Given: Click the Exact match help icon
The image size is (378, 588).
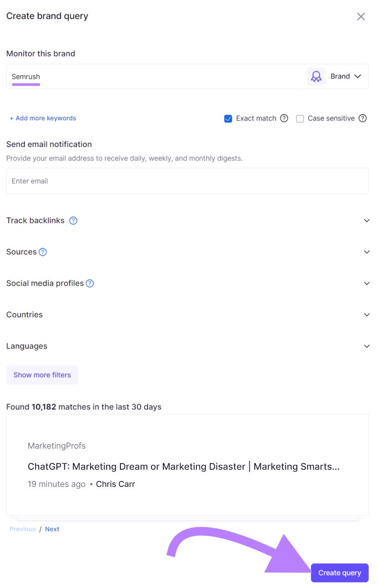Looking at the screenshot, I should coord(284,118).
